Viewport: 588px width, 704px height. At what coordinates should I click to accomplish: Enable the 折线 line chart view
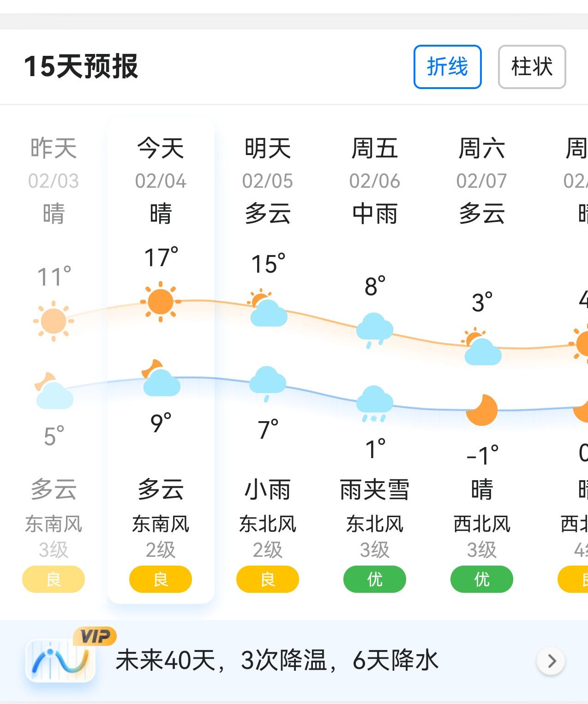(447, 67)
